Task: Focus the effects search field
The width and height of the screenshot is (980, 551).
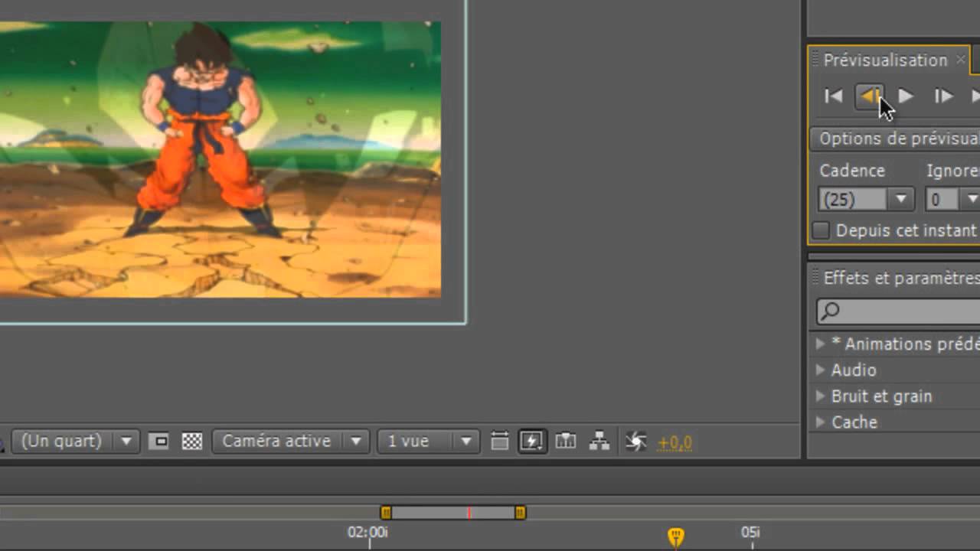Action: point(898,311)
